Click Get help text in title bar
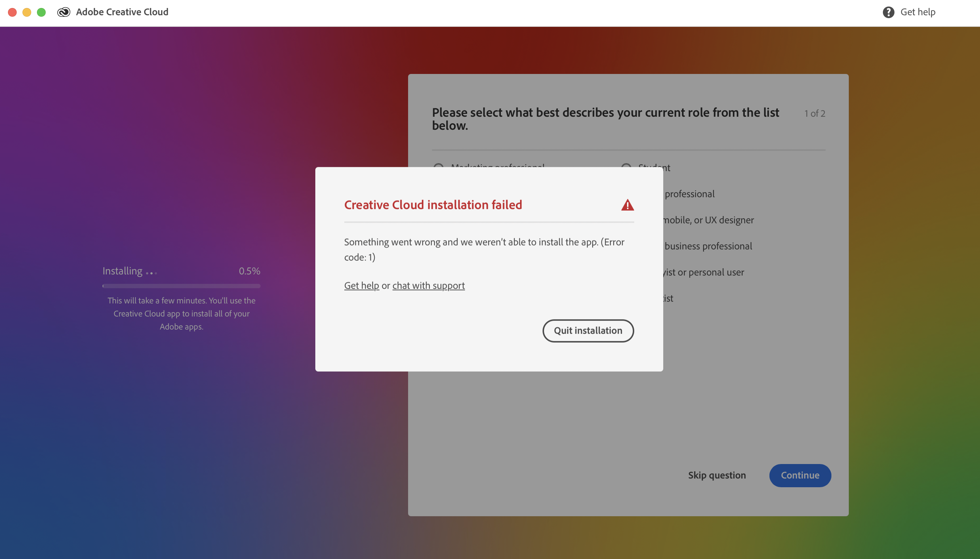This screenshot has width=980, height=559. click(x=918, y=12)
